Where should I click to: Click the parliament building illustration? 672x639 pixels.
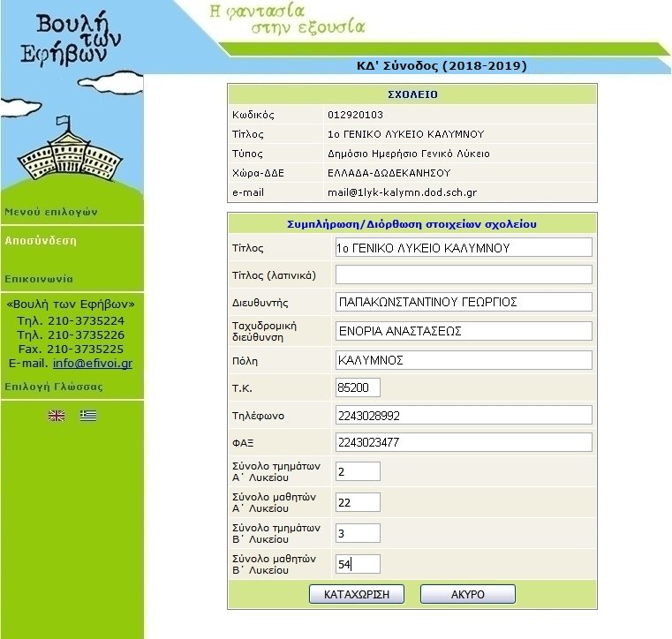pos(70,150)
